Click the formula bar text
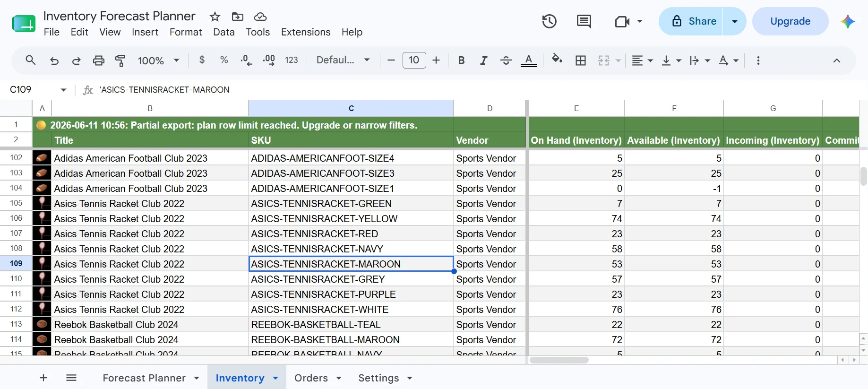The width and height of the screenshot is (868, 389). click(164, 90)
